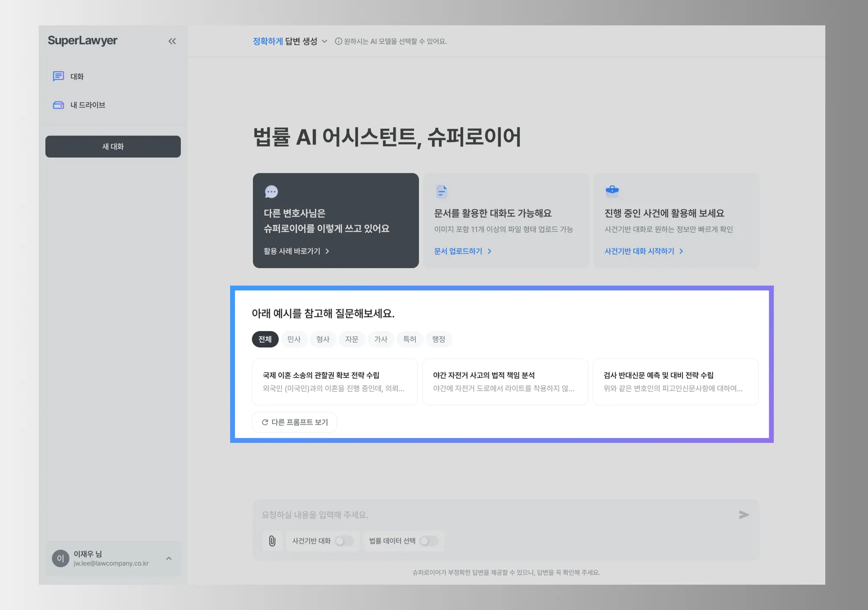Collapse the sidebar with double-chevron icon
Viewport: 868px width, 610px height.
[172, 41]
